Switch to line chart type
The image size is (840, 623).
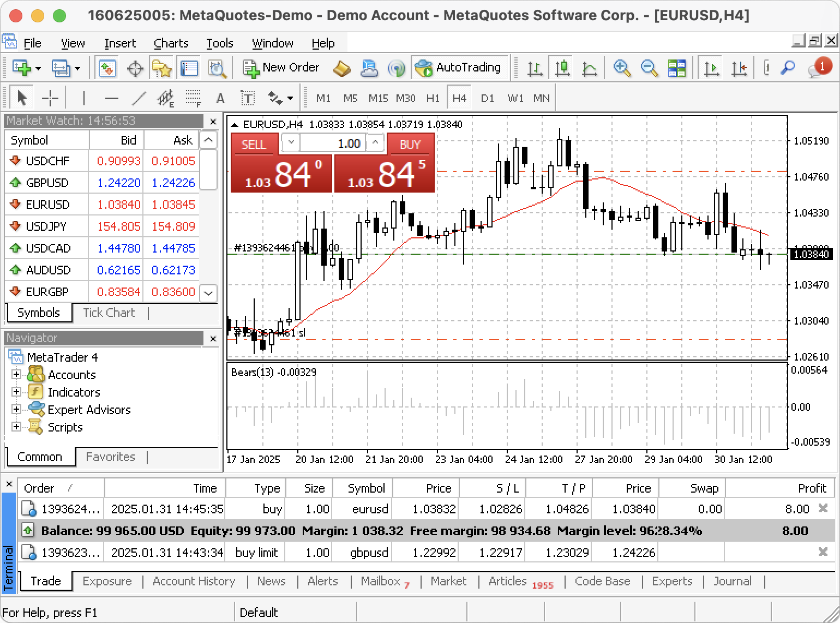pyautogui.click(x=590, y=68)
